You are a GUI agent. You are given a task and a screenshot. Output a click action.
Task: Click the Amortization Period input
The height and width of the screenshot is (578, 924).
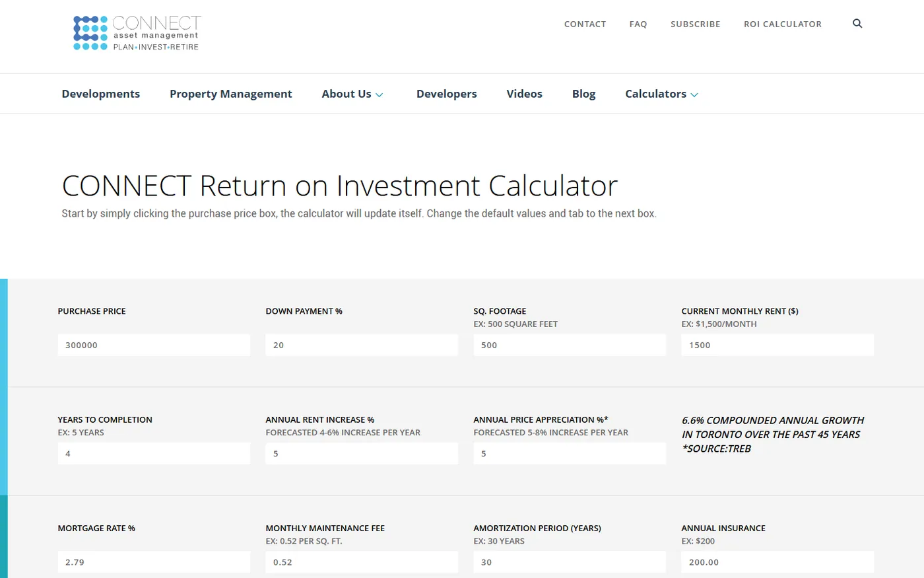(x=570, y=561)
